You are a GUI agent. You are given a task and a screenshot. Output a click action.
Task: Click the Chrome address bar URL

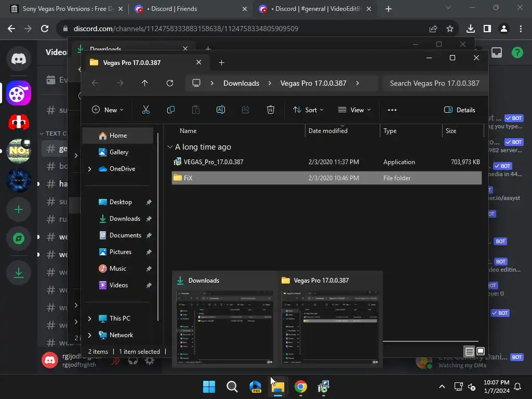coord(186,29)
